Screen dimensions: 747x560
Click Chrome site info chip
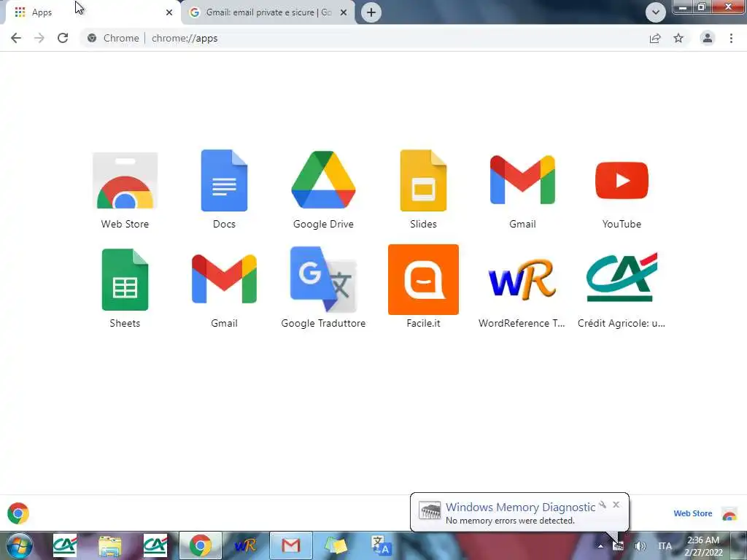coord(115,38)
